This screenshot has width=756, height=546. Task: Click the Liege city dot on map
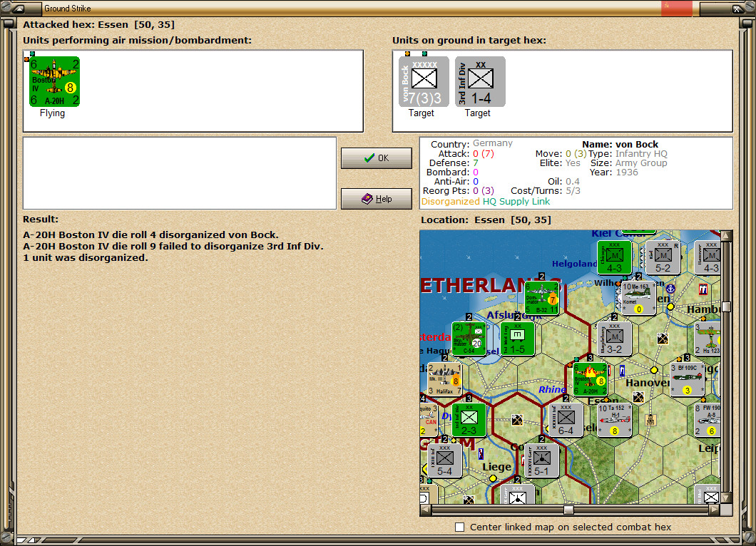pos(493,478)
